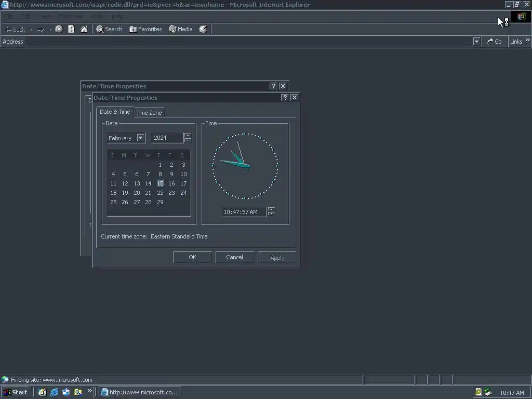This screenshot has width=532, height=399.
Task: Expand the Links toolbar chevron
Action: pos(528,40)
